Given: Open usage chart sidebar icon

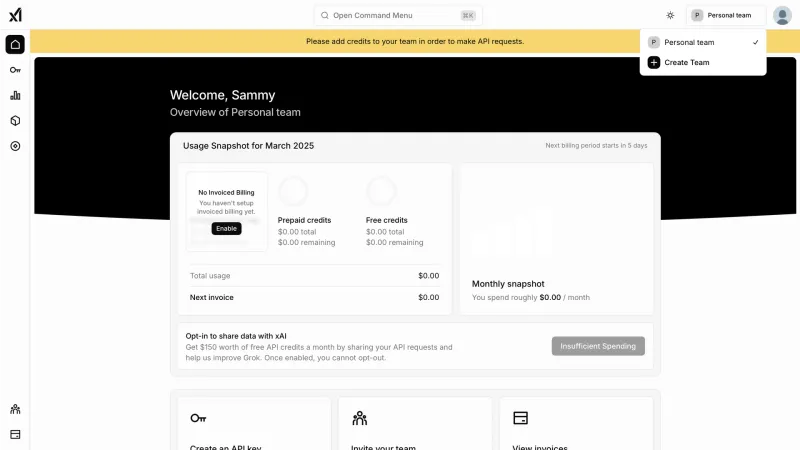Looking at the screenshot, I should [x=15, y=95].
